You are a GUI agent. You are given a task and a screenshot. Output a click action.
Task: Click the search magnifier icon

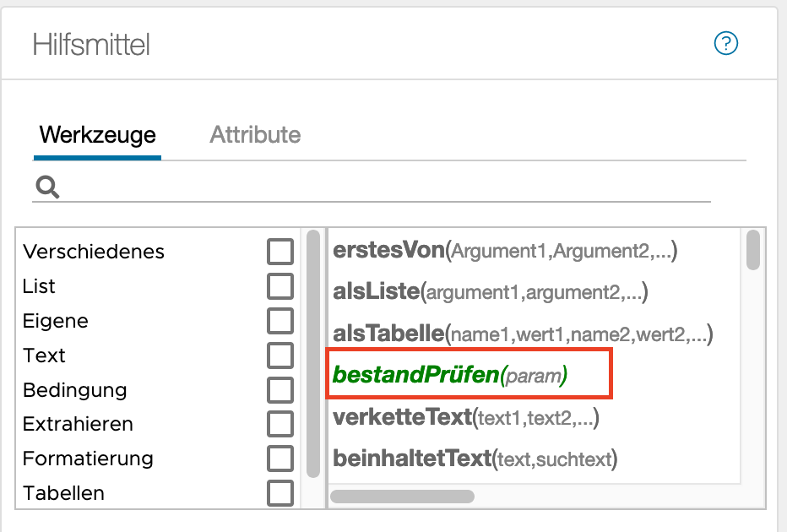[x=47, y=187]
